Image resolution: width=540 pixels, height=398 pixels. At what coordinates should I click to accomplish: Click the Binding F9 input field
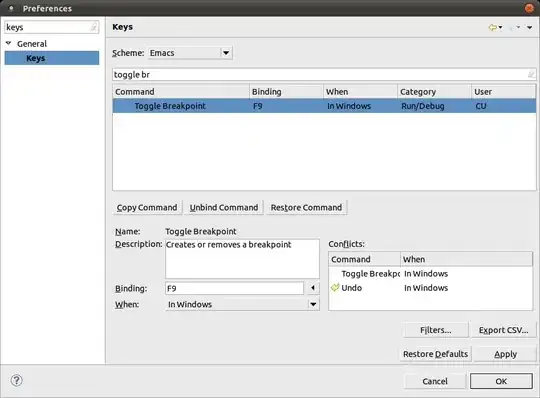234,288
